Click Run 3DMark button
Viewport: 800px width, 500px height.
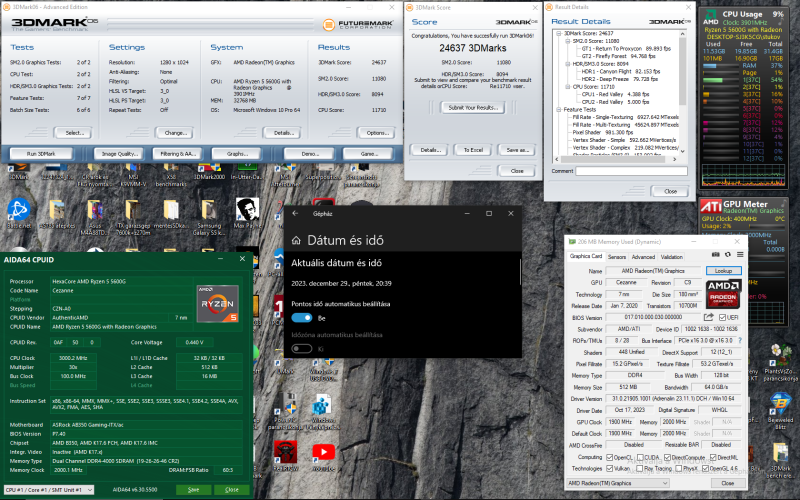41,154
